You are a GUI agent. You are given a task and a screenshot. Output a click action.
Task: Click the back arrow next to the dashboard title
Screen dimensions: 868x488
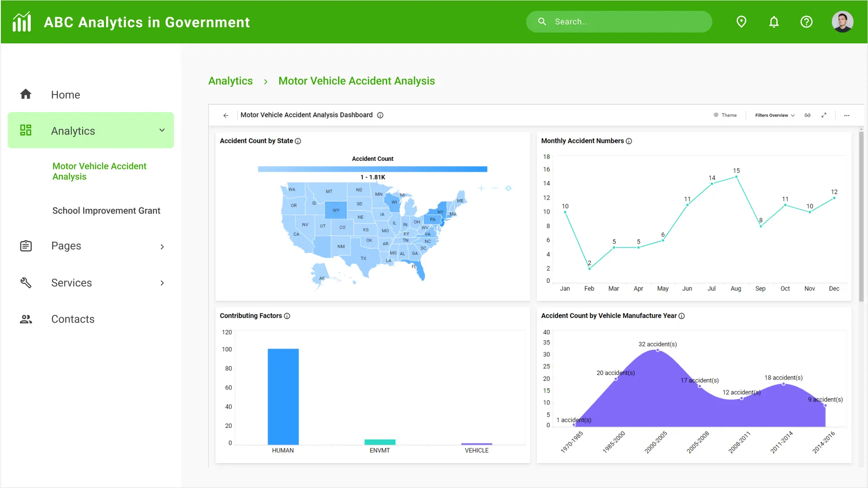click(x=225, y=115)
